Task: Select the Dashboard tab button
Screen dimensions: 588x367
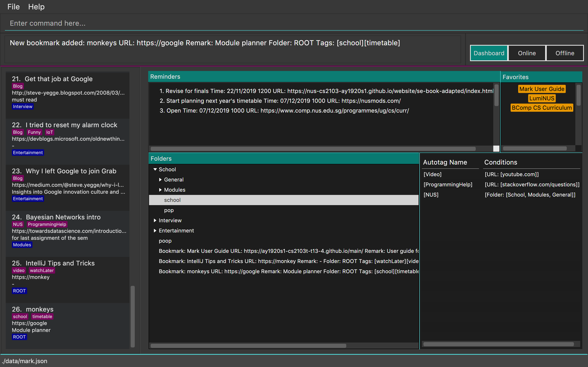Action: tap(489, 53)
